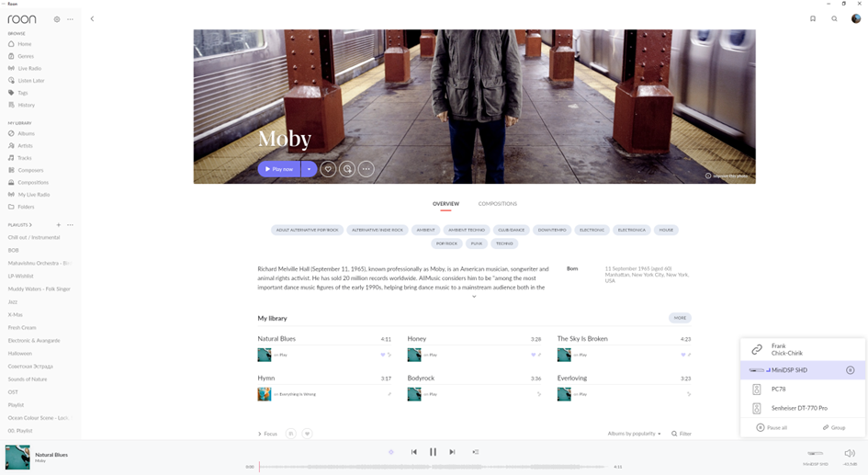
Task: Open Artists in My Library
Action: [20, 145]
